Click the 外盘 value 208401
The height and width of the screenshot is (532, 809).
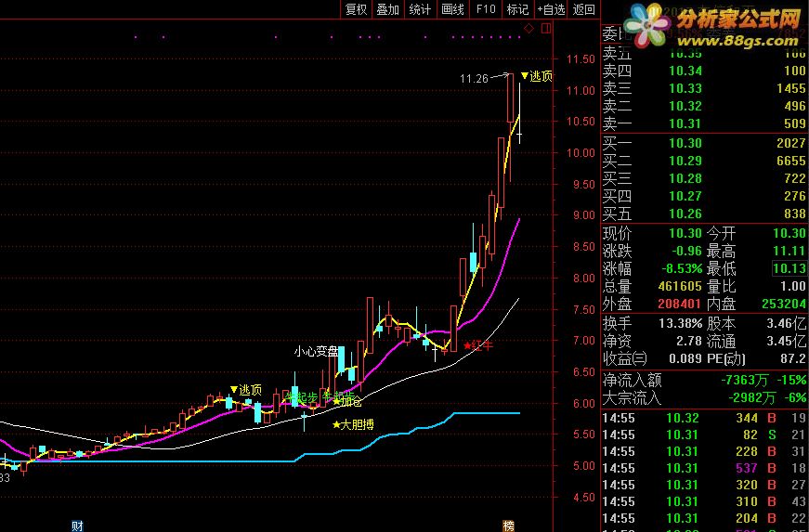[x=680, y=304]
